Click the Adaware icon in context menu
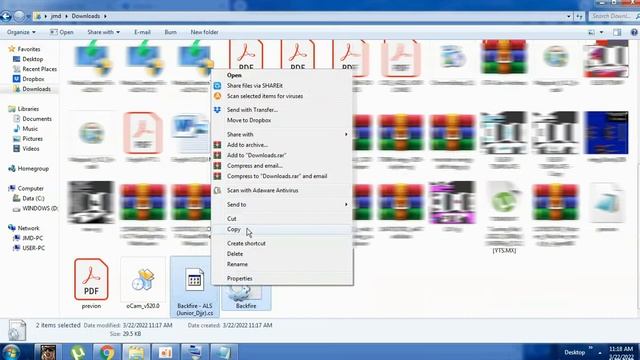The width and height of the screenshot is (640, 360). pos(218,190)
